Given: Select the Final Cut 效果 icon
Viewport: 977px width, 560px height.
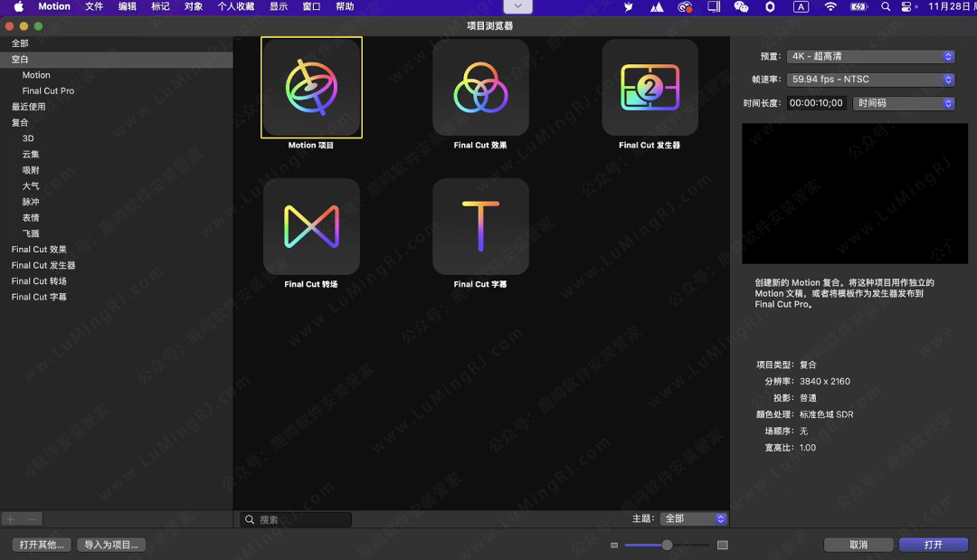Looking at the screenshot, I should tap(480, 88).
